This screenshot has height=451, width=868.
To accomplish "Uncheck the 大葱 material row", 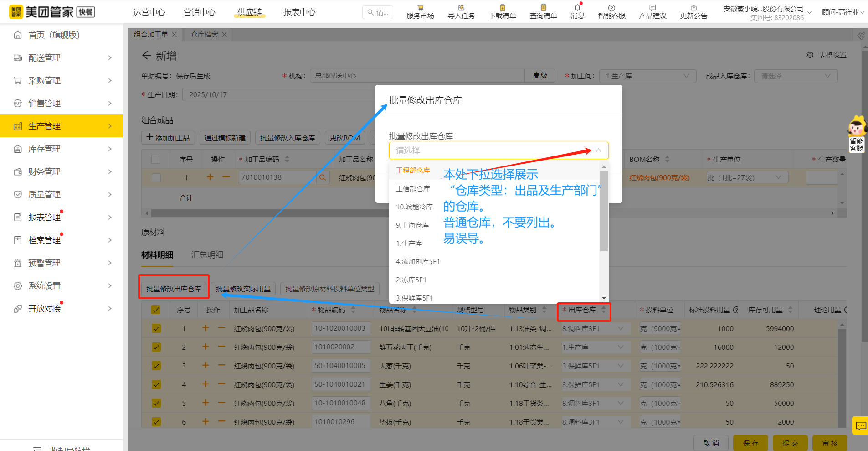I will (x=156, y=365).
